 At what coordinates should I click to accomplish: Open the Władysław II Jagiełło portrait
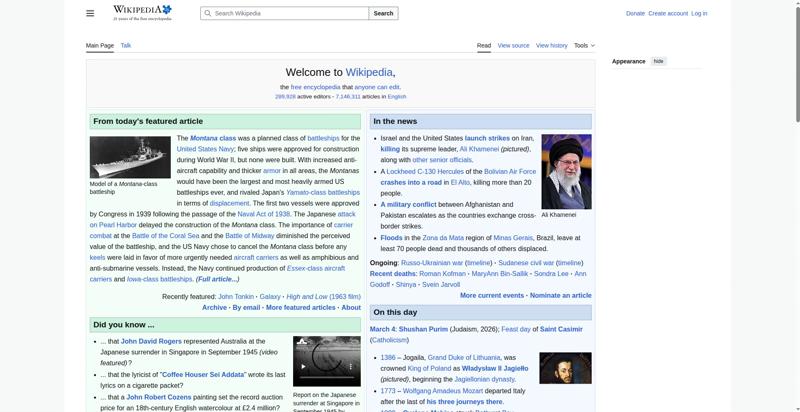565,368
